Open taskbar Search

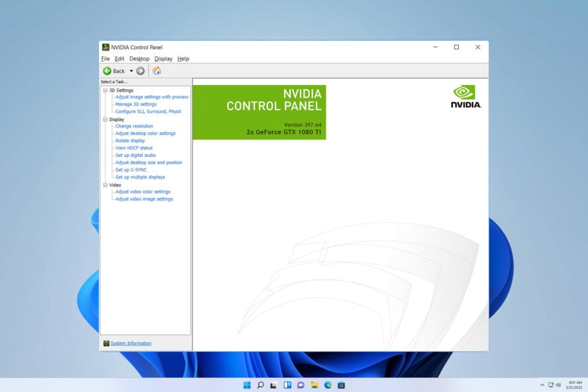(x=260, y=385)
